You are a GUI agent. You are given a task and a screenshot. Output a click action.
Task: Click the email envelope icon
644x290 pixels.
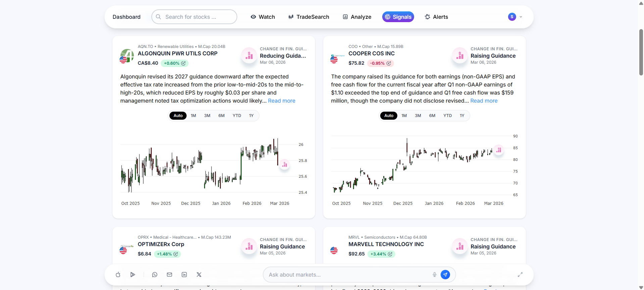(169, 275)
